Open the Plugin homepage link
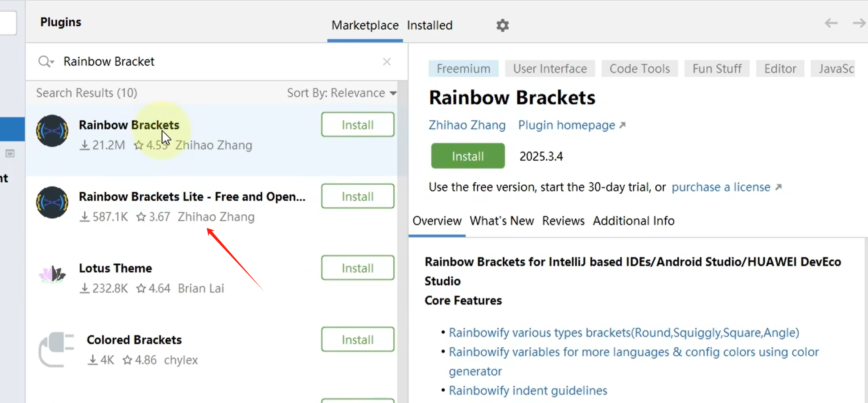Viewport: 868px width, 403px height. [x=572, y=125]
